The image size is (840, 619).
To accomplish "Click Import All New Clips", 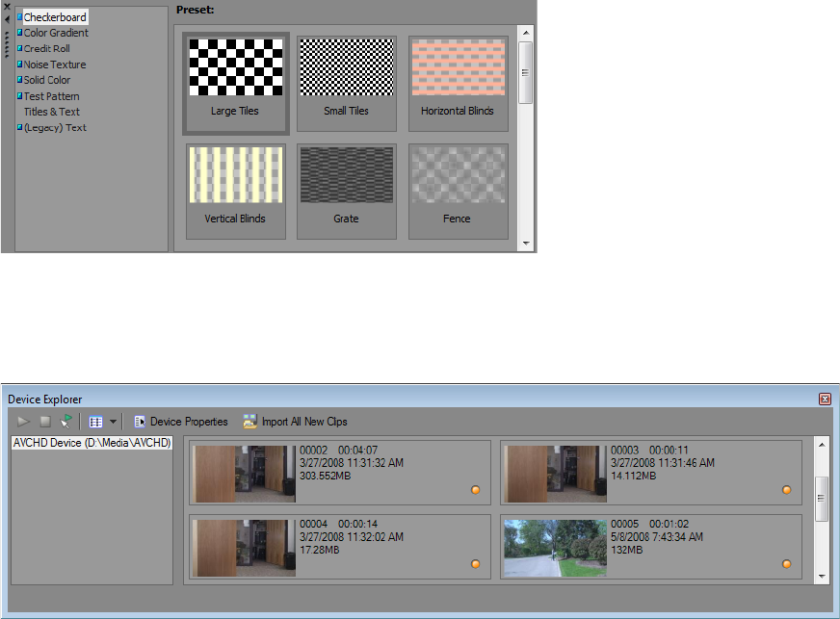I will tap(295, 422).
